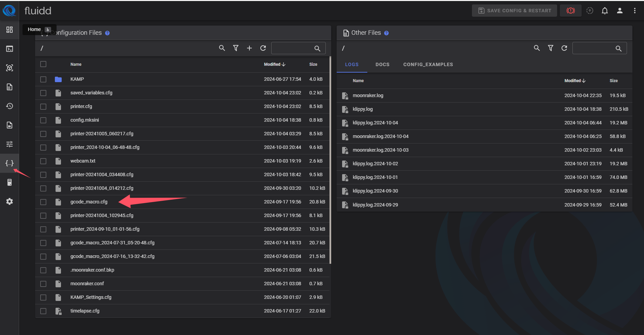Open the three-dot menu at top right

click(634, 11)
